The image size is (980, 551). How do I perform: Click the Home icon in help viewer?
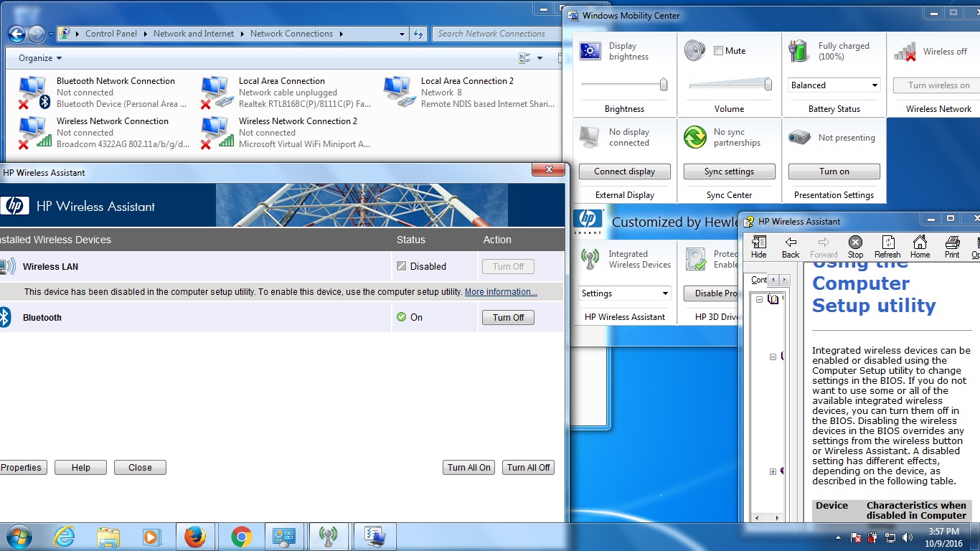(x=920, y=242)
